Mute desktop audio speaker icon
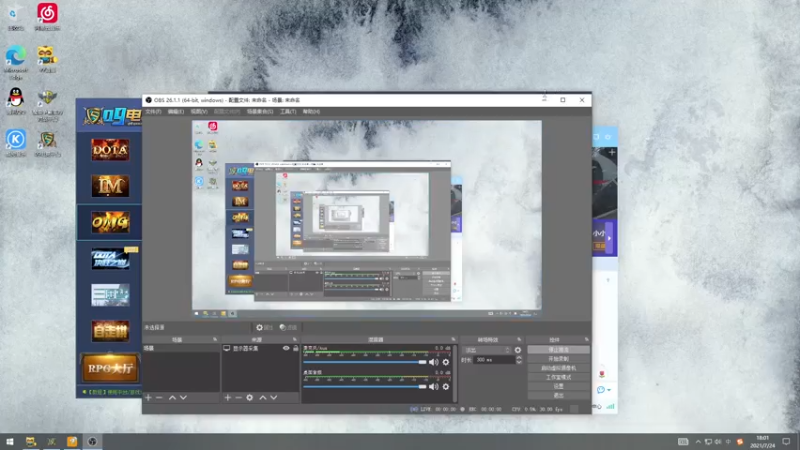The image size is (800, 450). tap(434, 387)
